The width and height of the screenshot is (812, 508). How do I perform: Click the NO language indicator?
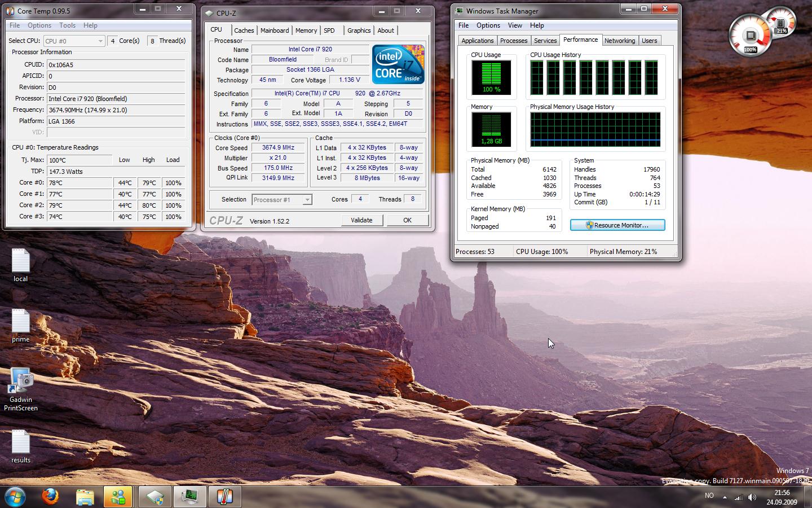pyautogui.click(x=709, y=496)
